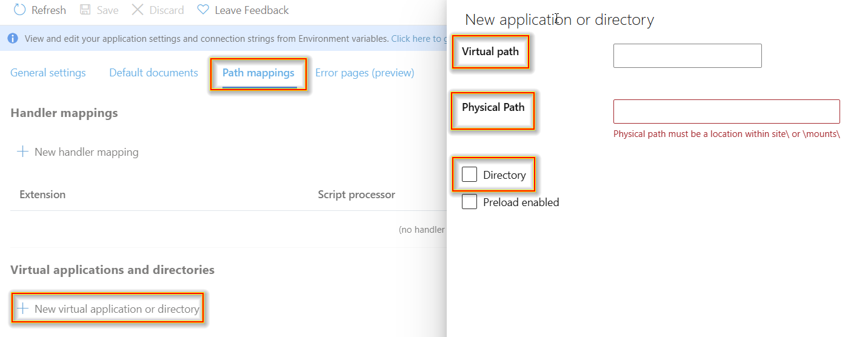Click the New handler mapping button
Screen dimensions: 868x337
pos(86,152)
